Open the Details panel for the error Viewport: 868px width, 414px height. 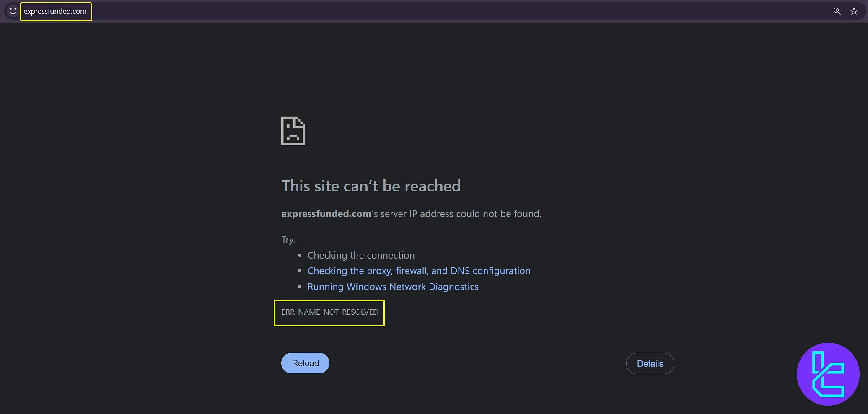[650, 363]
